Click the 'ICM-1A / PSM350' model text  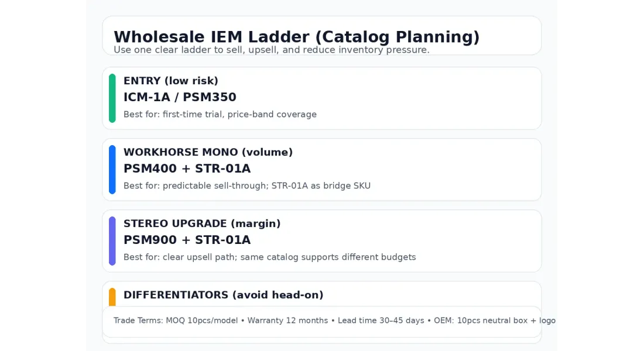180,97
